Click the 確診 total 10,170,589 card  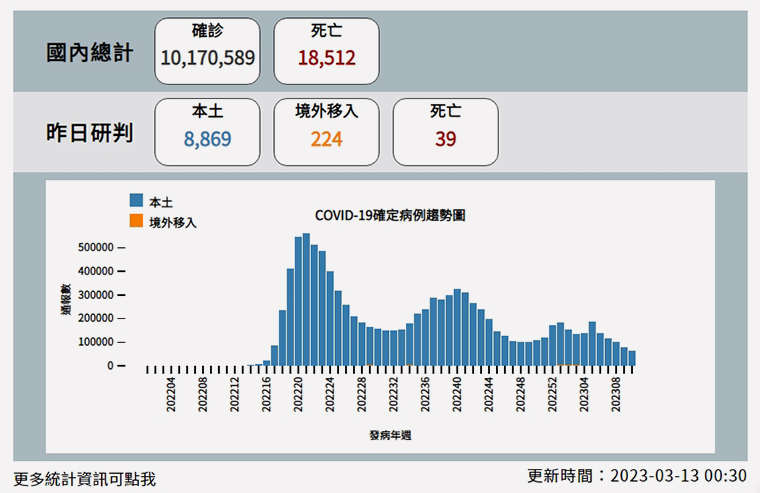pos(207,51)
